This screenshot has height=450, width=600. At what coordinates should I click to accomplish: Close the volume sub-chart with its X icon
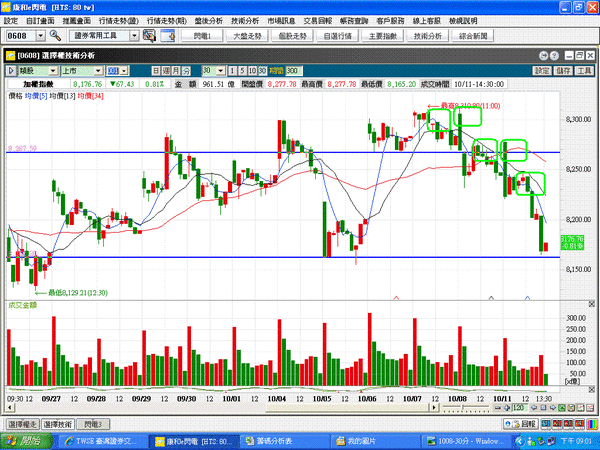click(591, 304)
